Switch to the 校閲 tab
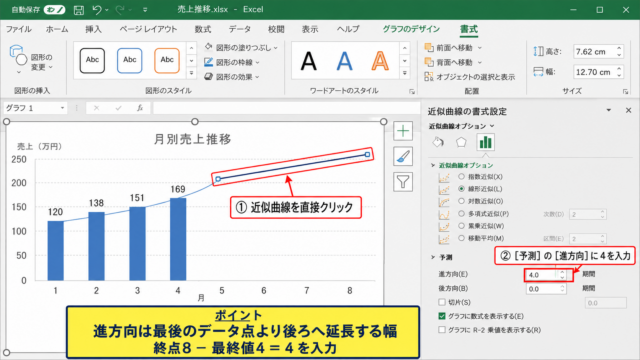This screenshot has height=360, width=640. pyautogui.click(x=276, y=29)
